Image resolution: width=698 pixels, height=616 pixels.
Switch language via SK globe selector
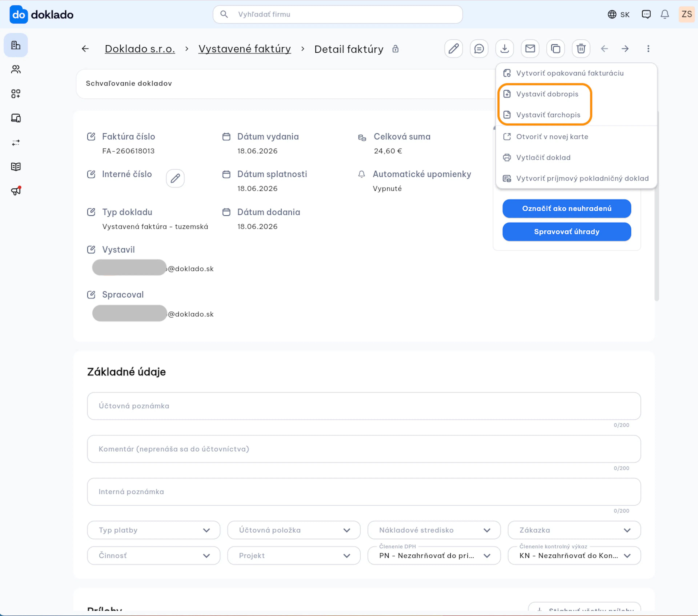click(618, 14)
